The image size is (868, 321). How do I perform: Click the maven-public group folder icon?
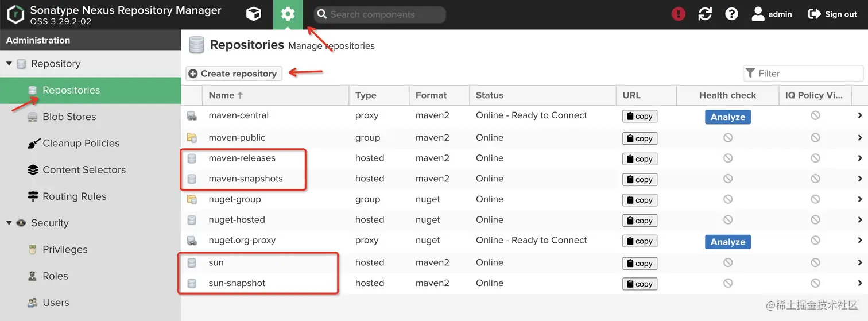tap(192, 138)
